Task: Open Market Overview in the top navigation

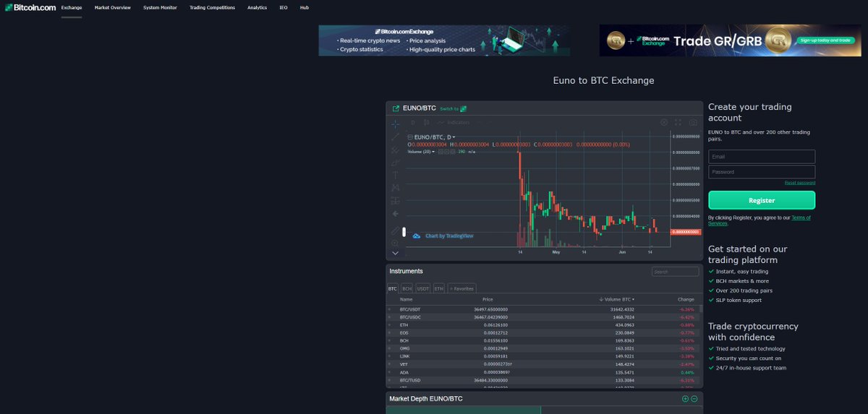Action: [113, 7]
